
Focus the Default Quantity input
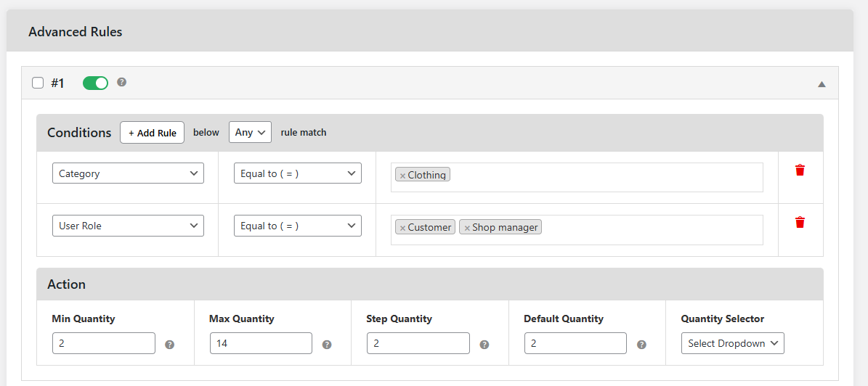576,343
